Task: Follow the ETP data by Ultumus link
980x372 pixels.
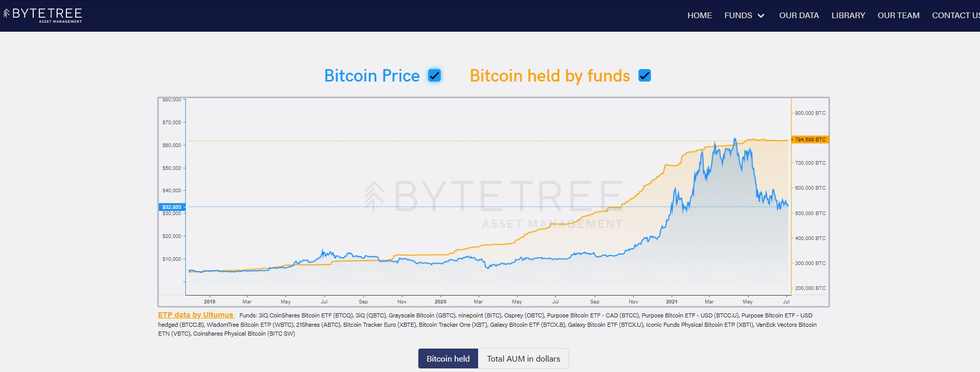Action: [x=196, y=315]
